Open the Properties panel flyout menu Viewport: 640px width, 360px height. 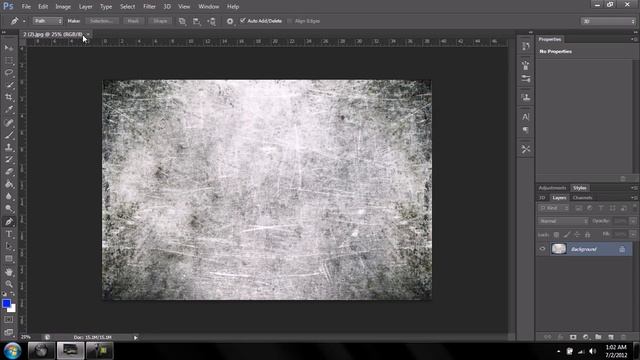tap(634, 39)
